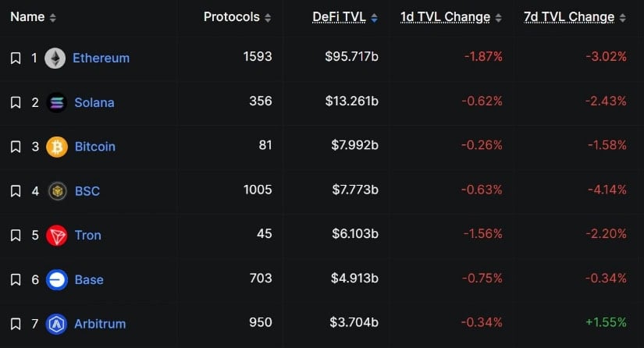Toggle the bookmark next to Tron
The height and width of the screenshot is (348, 644).
tap(16, 235)
